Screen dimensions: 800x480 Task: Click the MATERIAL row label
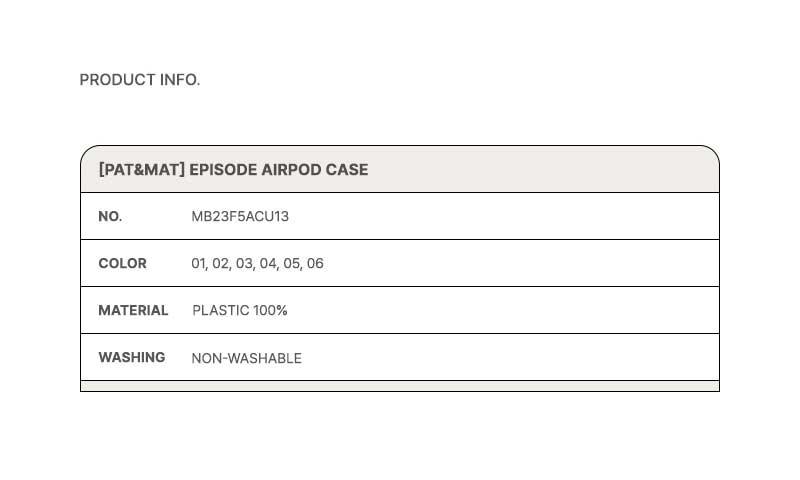(133, 311)
